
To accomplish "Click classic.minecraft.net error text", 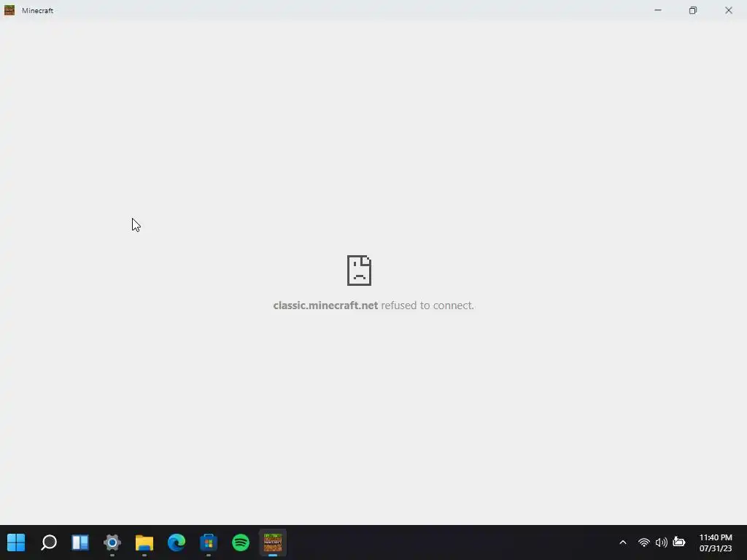I will pos(325,306).
